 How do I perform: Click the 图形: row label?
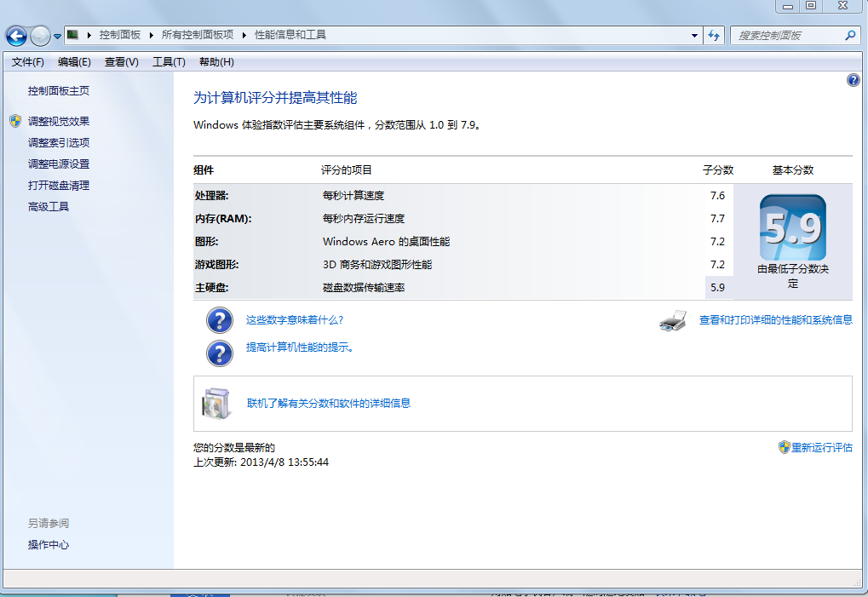[206, 242]
